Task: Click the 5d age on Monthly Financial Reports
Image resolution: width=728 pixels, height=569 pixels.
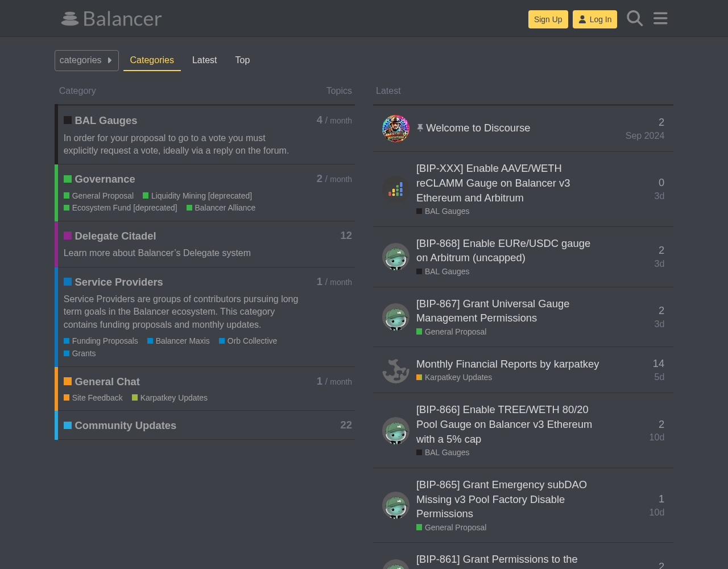Action: [x=659, y=377]
